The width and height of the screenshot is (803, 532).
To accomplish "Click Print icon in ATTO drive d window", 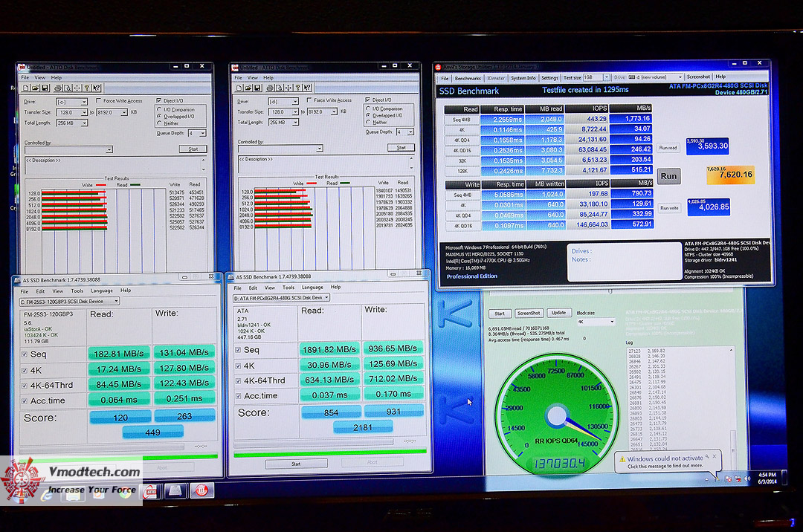I will 270,88.
